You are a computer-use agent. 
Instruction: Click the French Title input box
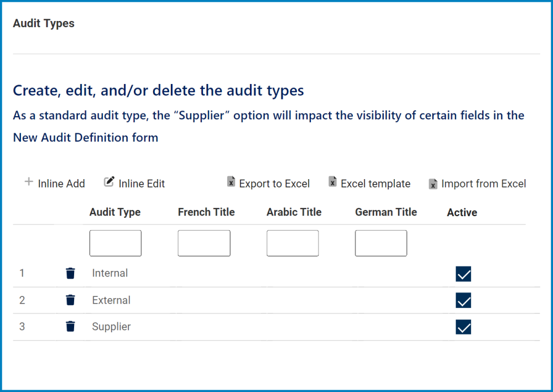coord(204,243)
